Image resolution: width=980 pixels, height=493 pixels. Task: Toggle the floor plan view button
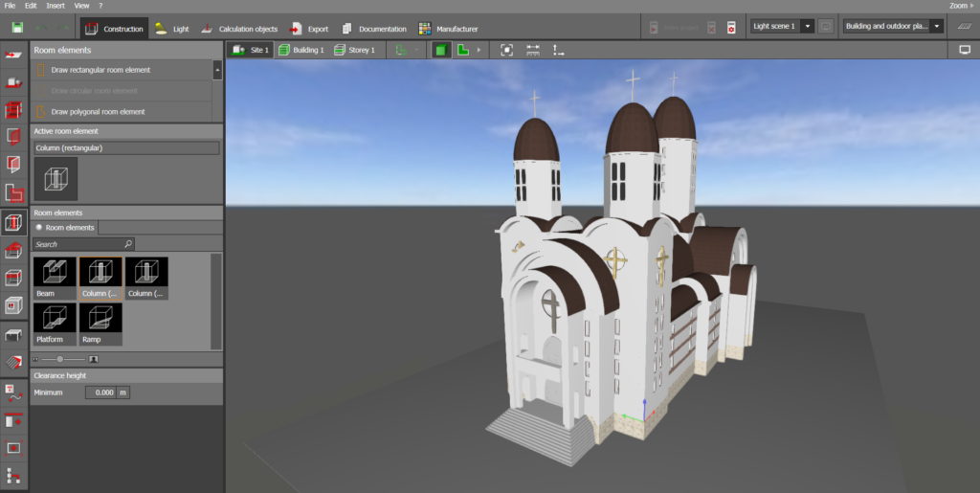463,50
